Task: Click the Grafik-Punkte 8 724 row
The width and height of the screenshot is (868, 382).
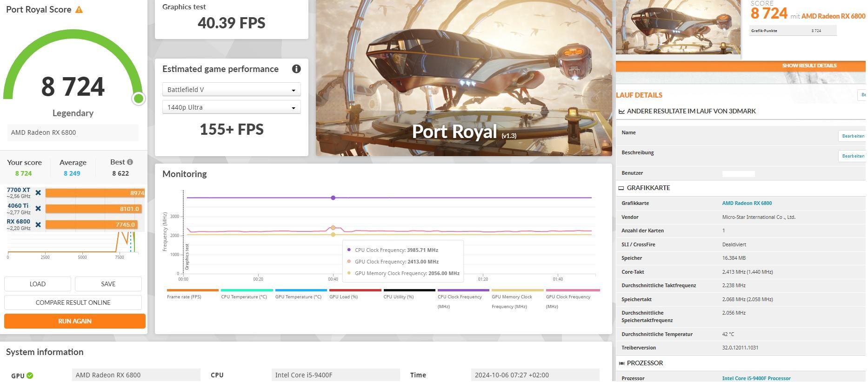Action: tap(793, 31)
